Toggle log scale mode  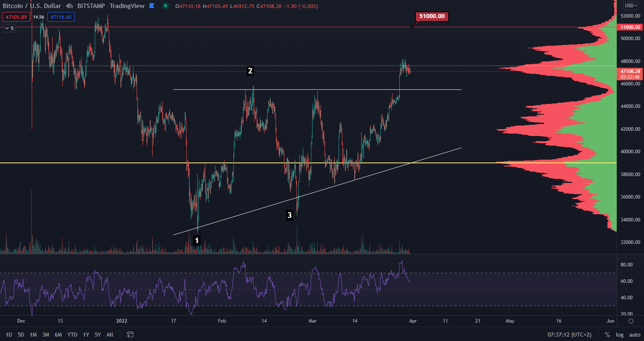coord(619,335)
